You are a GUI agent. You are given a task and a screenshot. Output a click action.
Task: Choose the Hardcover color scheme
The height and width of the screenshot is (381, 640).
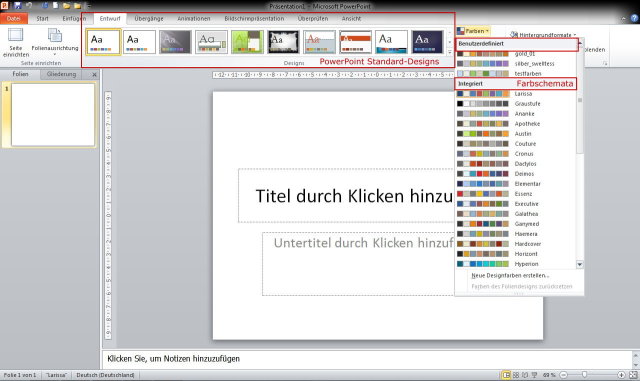coord(516,244)
